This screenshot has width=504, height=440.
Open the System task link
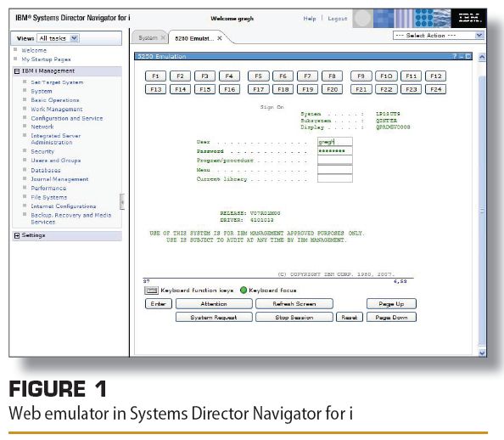click(x=42, y=92)
